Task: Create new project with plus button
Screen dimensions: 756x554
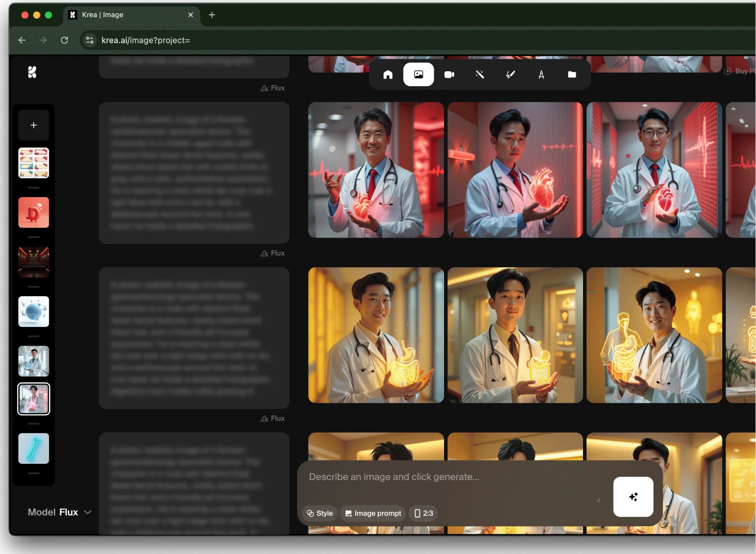Action: pyautogui.click(x=34, y=125)
